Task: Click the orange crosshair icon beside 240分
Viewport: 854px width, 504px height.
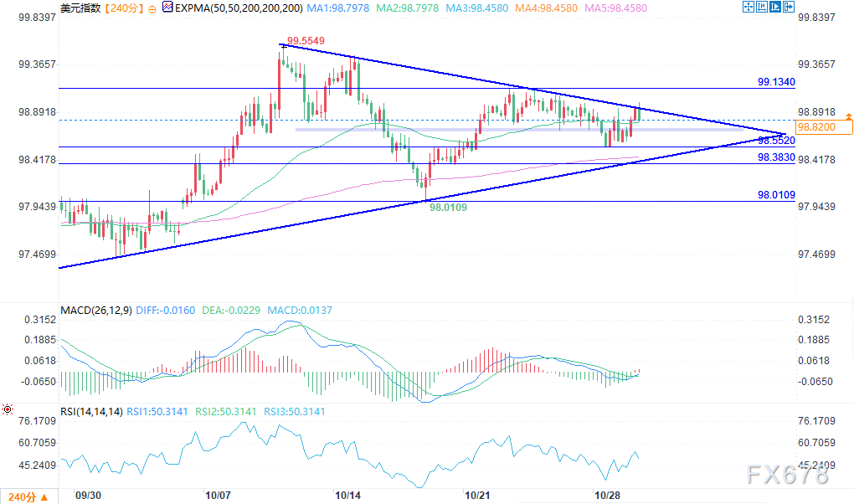Action: point(152,8)
